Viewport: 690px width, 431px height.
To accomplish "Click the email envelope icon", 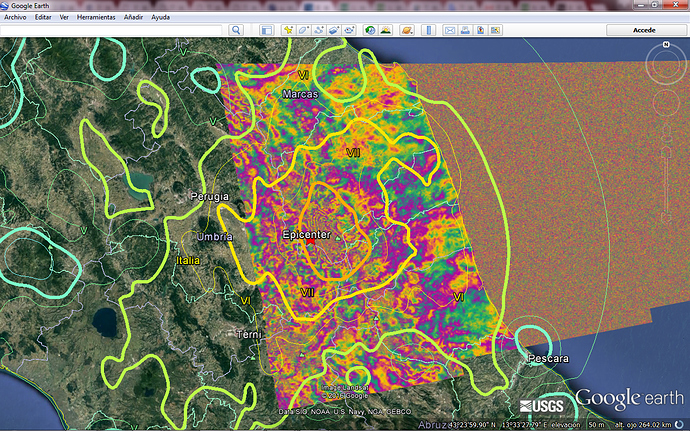I will (x=449, y=30).
